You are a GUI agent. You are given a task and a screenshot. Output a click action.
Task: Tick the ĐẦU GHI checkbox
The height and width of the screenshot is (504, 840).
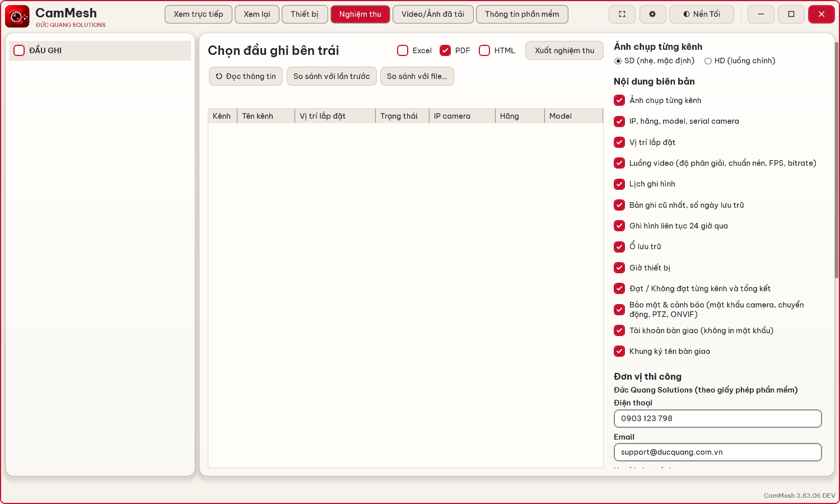point(19,50)
